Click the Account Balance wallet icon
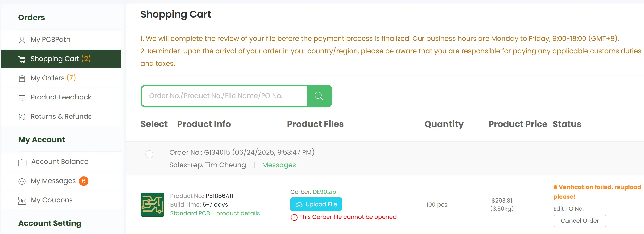The height and width of the screenshot is (234, 644). point(22,162)
